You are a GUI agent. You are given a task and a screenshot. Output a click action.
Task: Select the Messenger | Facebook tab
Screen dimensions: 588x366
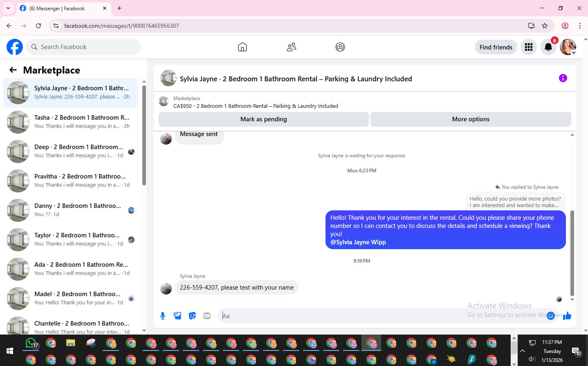click(x=63, y=9)
